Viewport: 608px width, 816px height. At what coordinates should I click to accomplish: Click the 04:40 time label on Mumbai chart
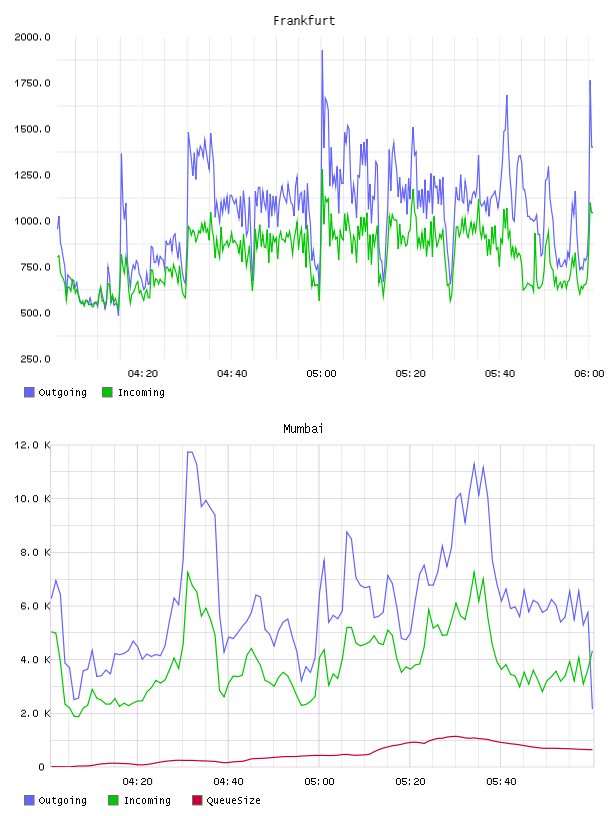tap(228, 782)
